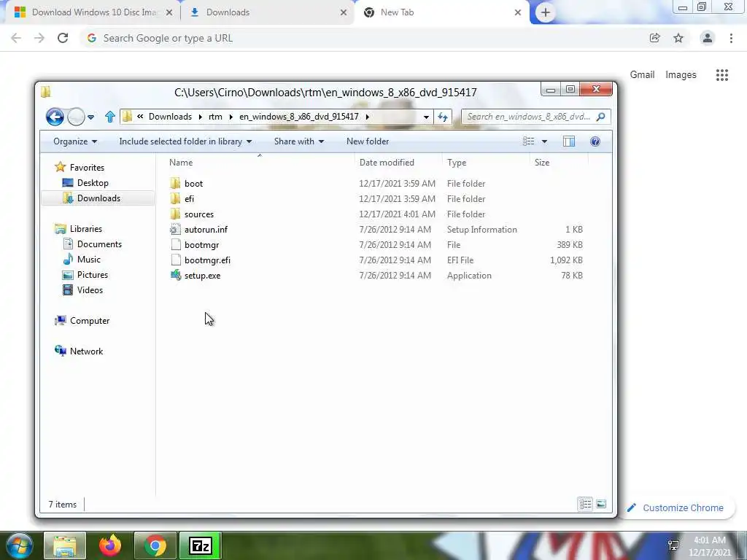The height and width of the screenshot is (560, 747).
Task: Click the greyed Forward arrow in Explorer
Action: click(x=76, y=117)
